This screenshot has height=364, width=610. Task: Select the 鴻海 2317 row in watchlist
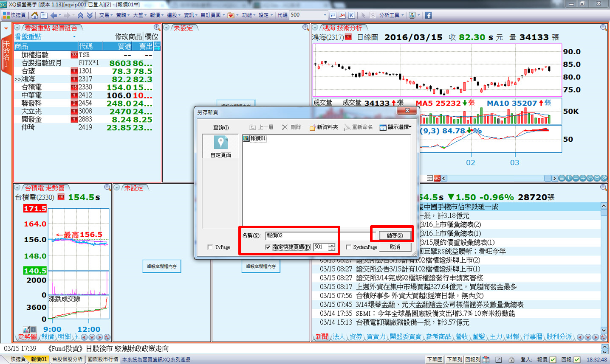click(x=84, y=79)
